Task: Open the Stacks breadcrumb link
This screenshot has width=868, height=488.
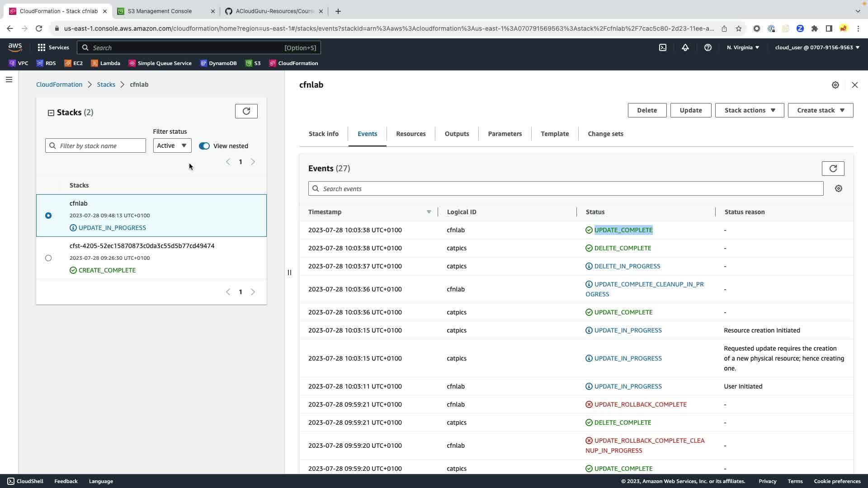Action: tap(106, 84)
